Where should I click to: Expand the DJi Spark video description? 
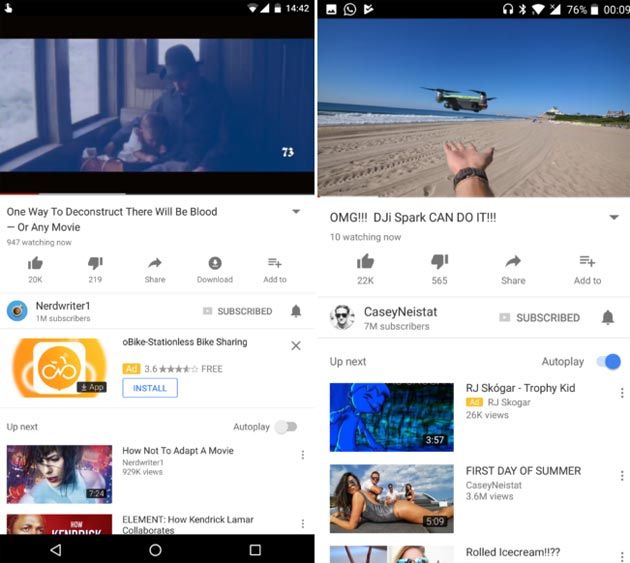(x=614, y=217)
